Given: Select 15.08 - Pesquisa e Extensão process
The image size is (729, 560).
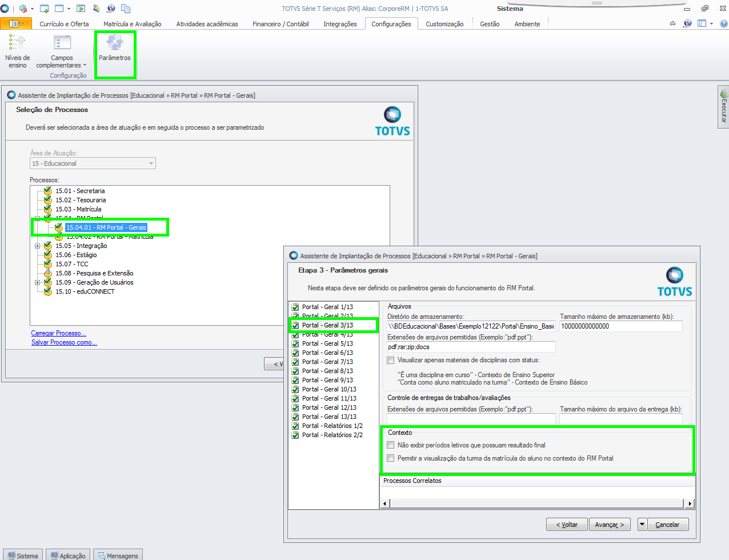Looking at the screenshot, I should (94, 273).
